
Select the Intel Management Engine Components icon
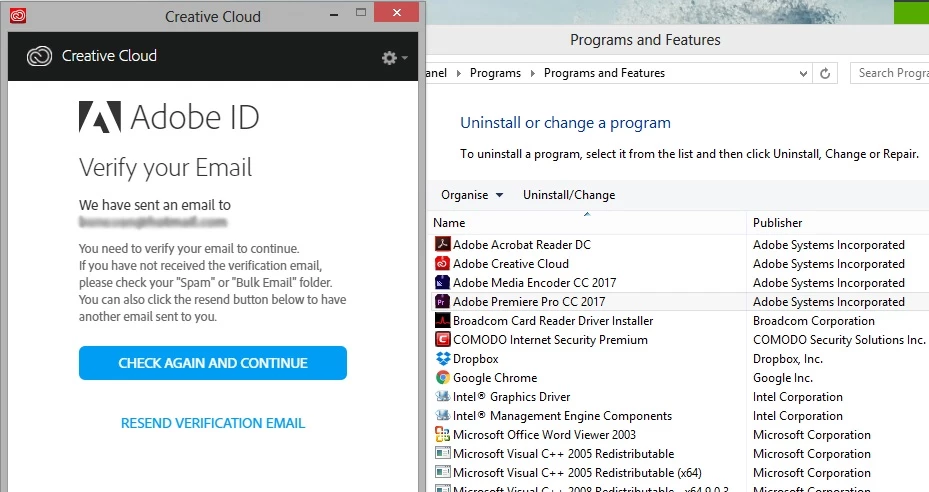tap(443, 415)
